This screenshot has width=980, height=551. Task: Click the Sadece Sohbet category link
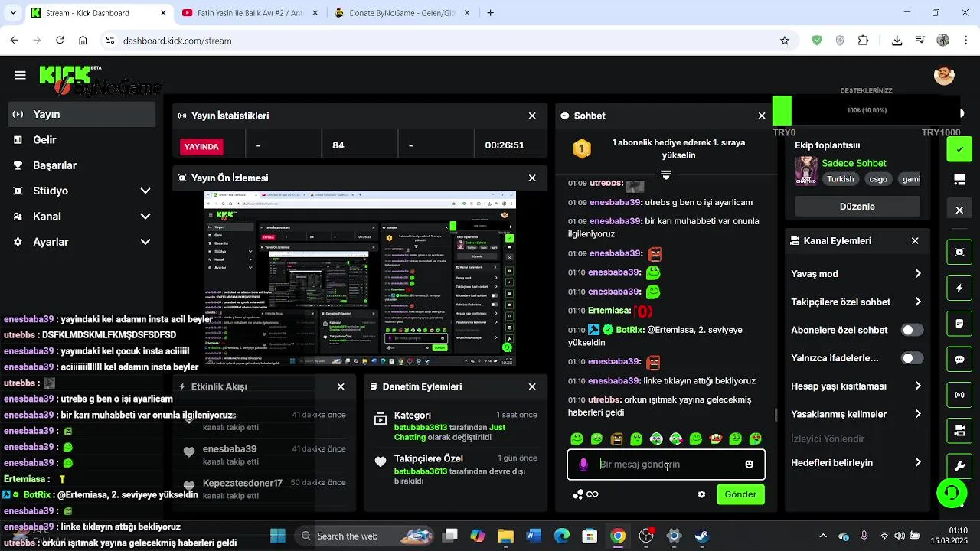(854, 163)
